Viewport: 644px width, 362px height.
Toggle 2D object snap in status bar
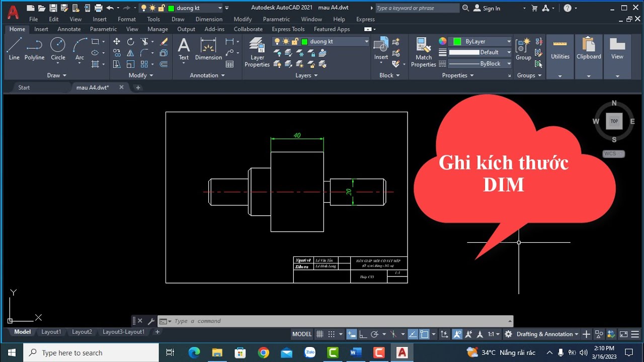coord(424,334)
